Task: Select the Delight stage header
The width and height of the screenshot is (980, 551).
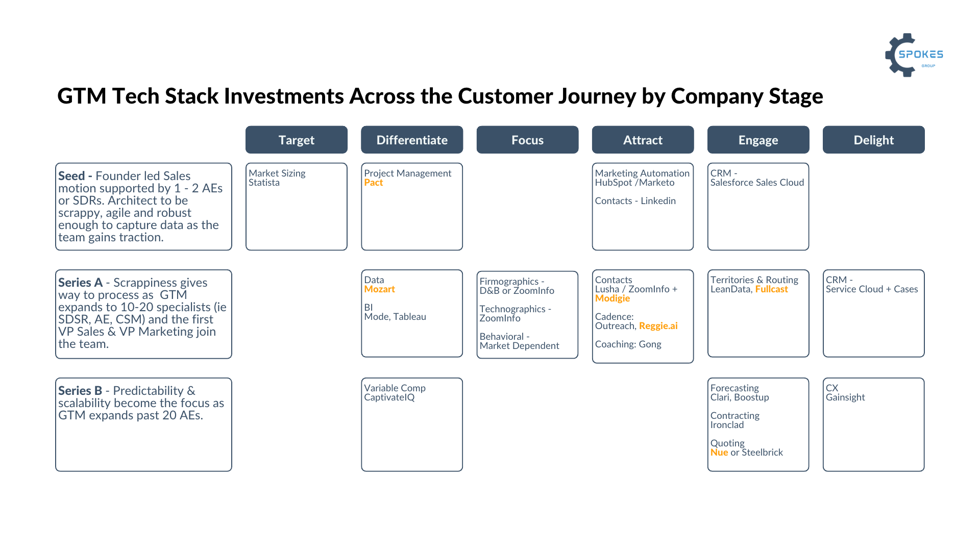Action: 873,140
